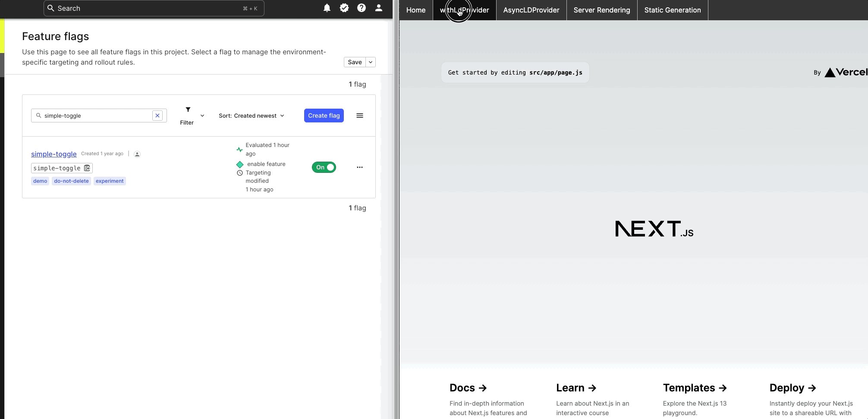Open simple-toggle three-dot overflow menu
Viewport: 868px width, 419px height.
coord(360,167)
